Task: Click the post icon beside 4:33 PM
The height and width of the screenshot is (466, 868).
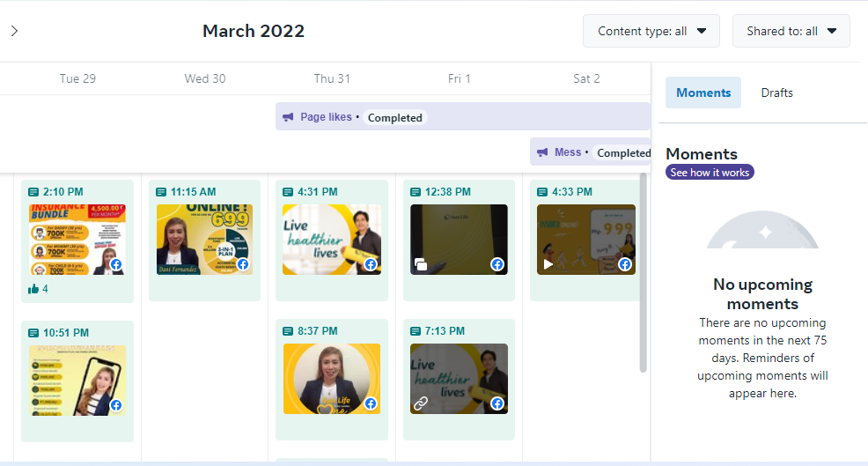Action: (x=542, y=192)
